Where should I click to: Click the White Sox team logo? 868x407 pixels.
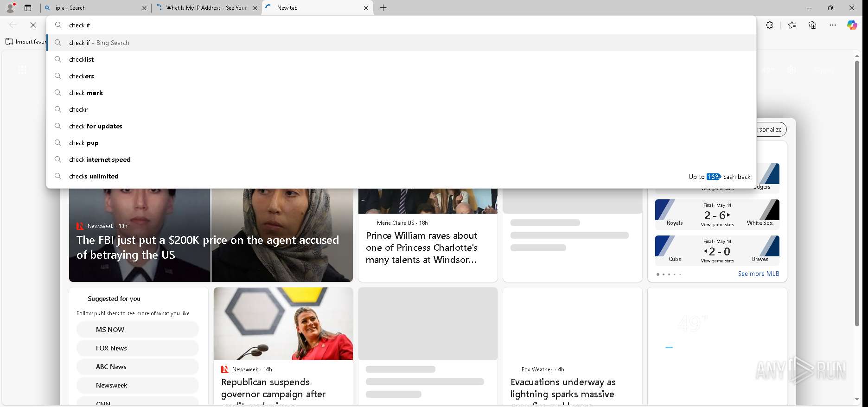[x=769, y=210]
